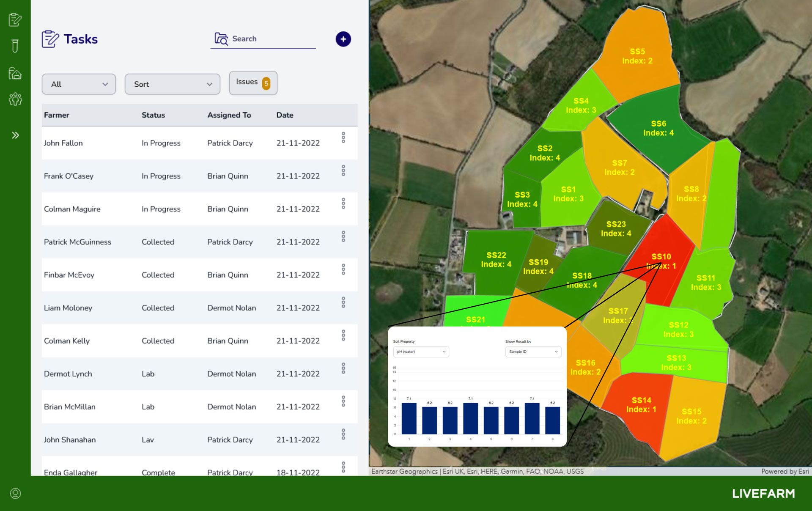Open the people group sidebar icon
The height and width of the screenshot is (511, 812).
pyautogui.click(x=15, y=99)
